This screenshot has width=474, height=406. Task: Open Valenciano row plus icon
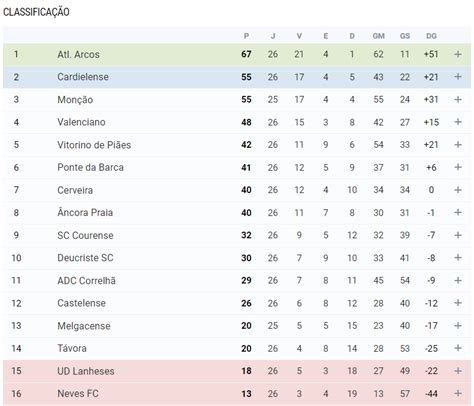coord(458,122)
